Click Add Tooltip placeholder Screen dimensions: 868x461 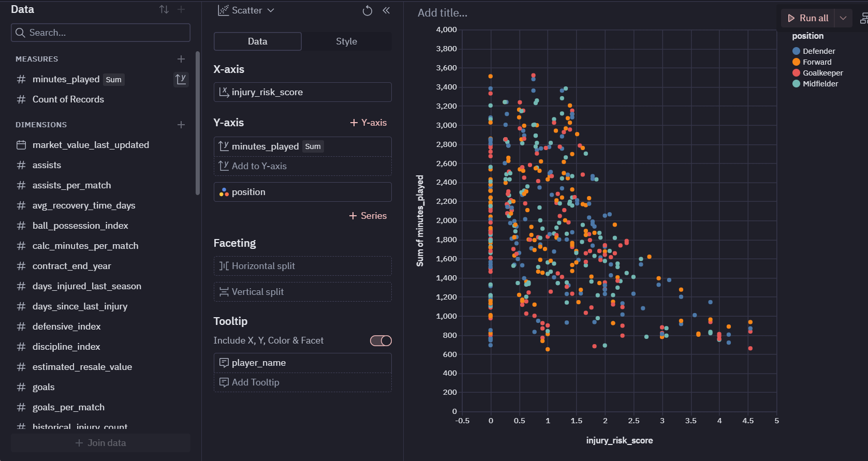[x=302, y=382]
